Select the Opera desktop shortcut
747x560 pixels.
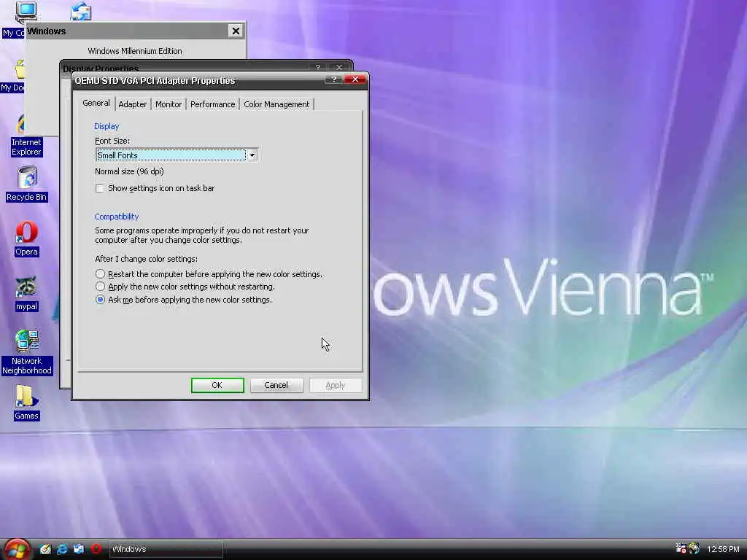(x=26, y=238)
